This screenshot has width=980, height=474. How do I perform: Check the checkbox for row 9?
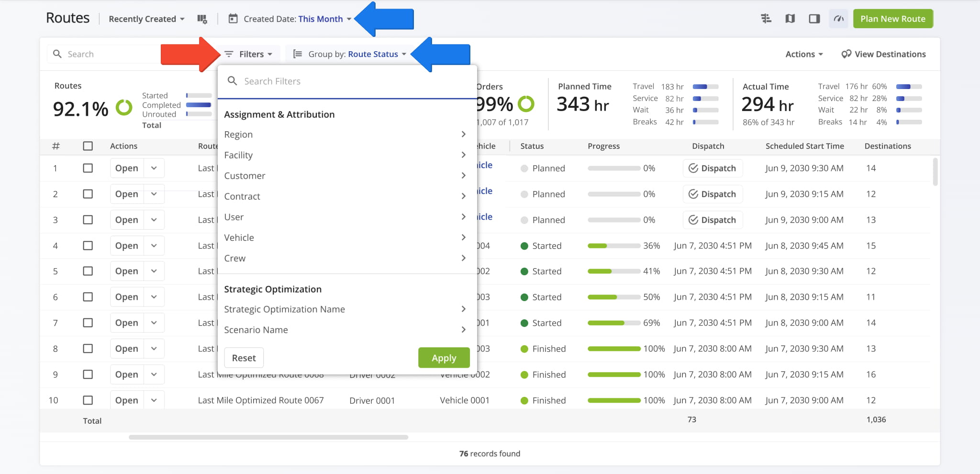[88, 374]
